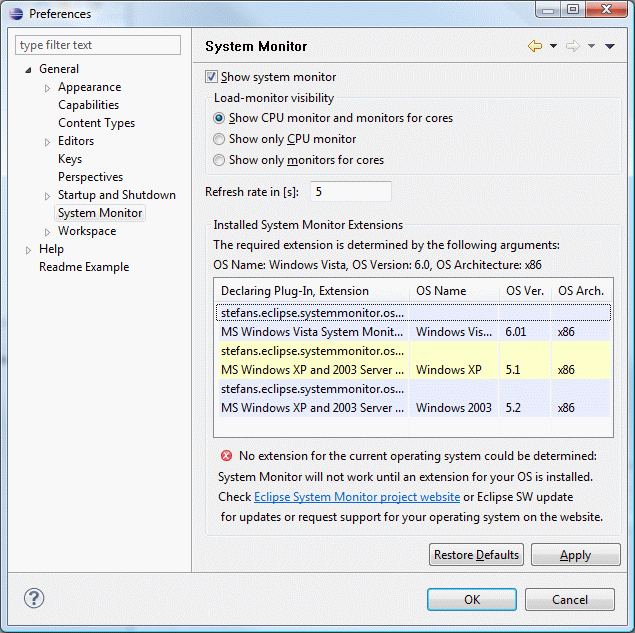Select Keys preference page
Viewport: 635px width, 633px height.
click(70, 159)
